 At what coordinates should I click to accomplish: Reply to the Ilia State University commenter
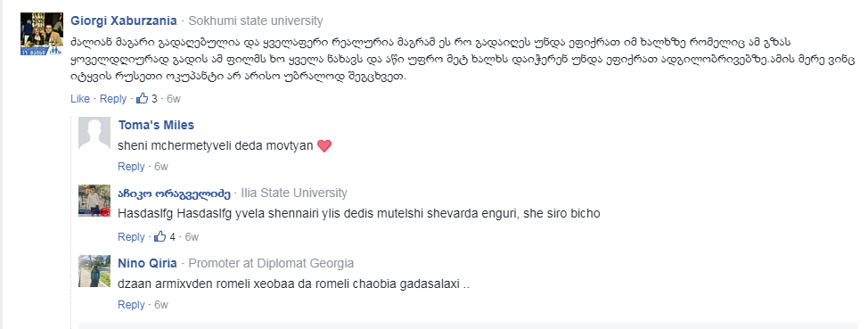[131, 236]
